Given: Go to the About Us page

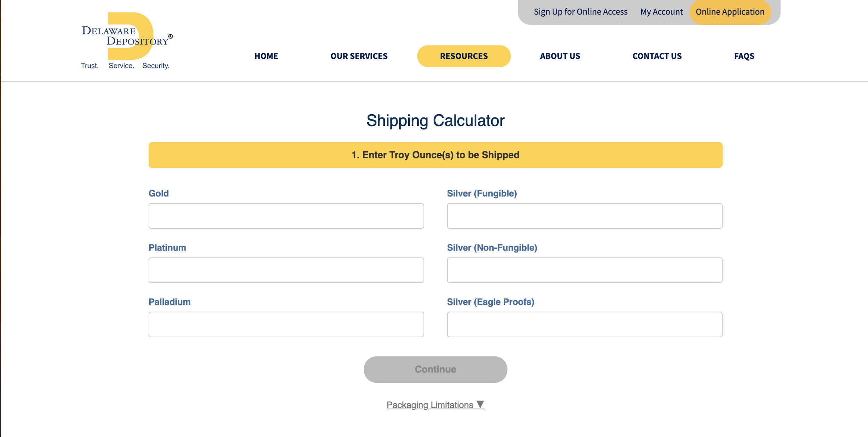Looking at the screenshot, I should click(x=560, y=56).
